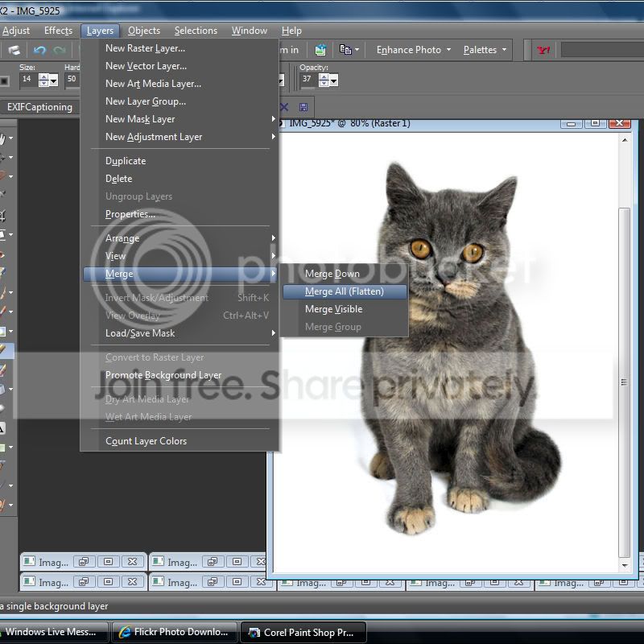Choose Merge All (Flatten)
The width and height of the screenshot is (644, 644).
(x=344, y=291)
